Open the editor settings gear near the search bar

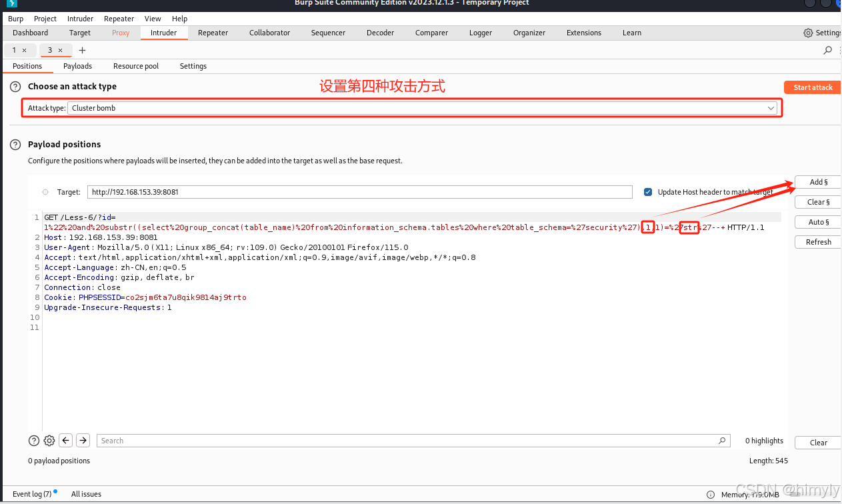point(49,441)
